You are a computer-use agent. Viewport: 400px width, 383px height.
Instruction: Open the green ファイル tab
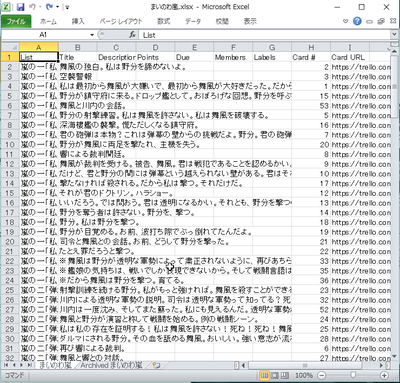16,21
